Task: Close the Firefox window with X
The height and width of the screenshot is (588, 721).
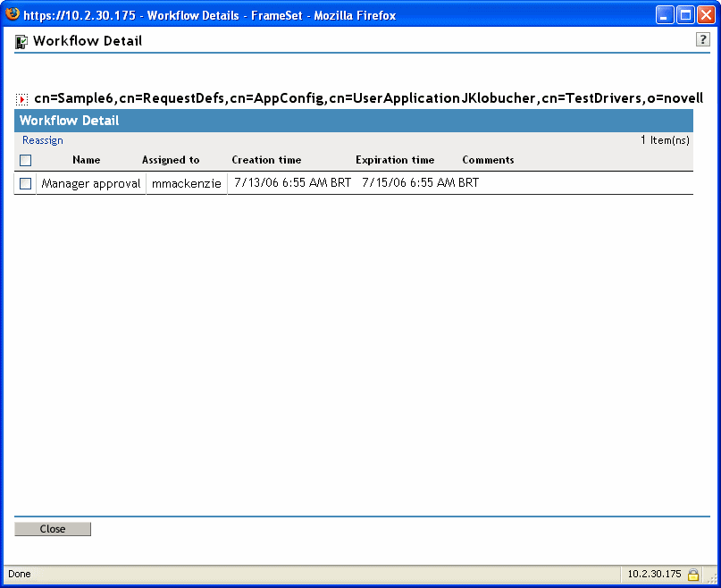Action: (706, 15)
